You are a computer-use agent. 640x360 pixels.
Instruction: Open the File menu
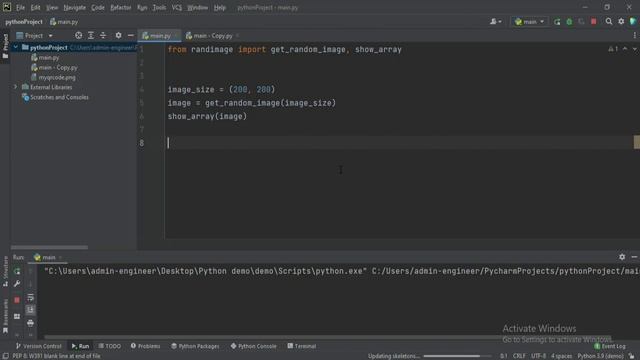click(x=20, y=7)
